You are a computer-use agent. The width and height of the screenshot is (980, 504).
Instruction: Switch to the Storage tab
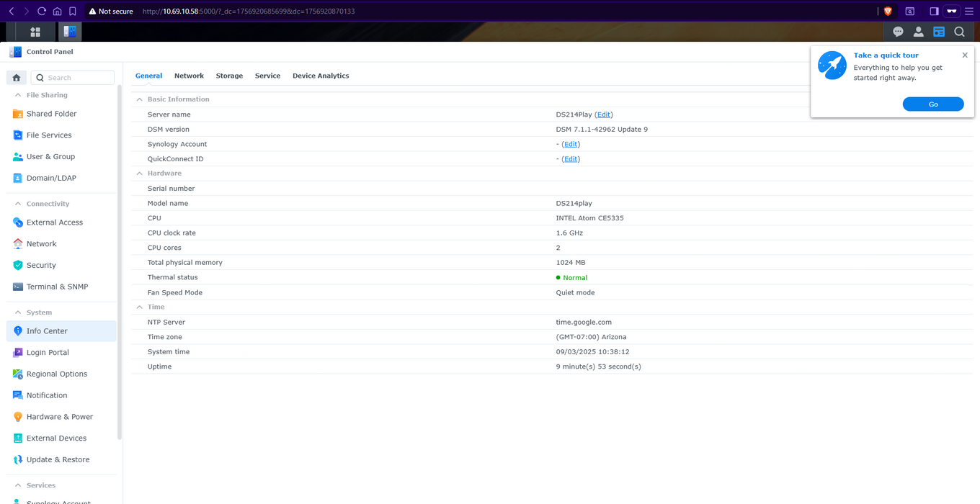click(x=229, y=76)
